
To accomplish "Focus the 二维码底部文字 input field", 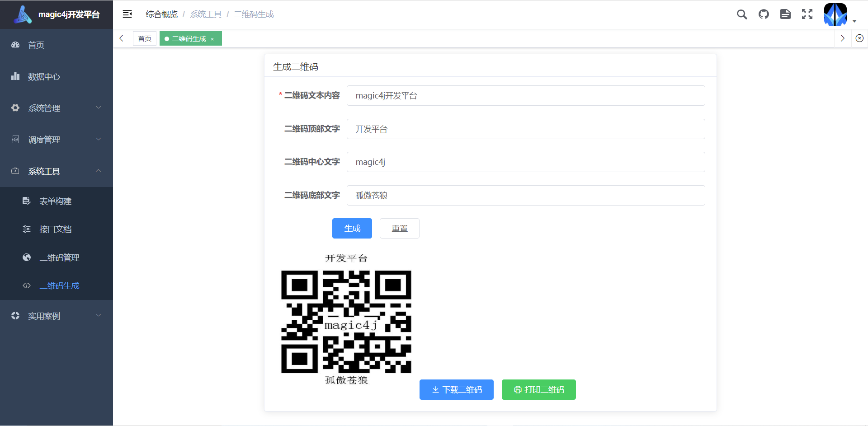I will pos(526,196).
